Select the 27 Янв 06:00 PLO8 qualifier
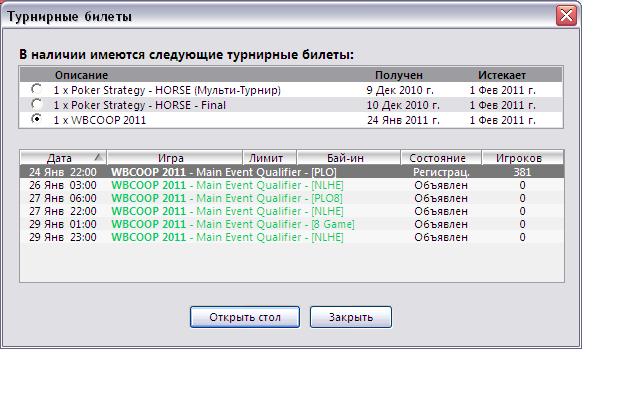This screenshot has height=400, width=640. click(x=292, y=198)
